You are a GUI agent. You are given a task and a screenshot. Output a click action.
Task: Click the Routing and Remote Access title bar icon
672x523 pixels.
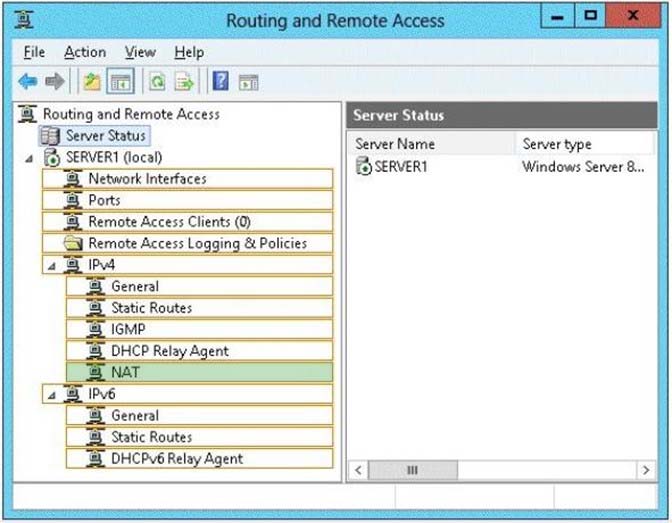[24, 20]
